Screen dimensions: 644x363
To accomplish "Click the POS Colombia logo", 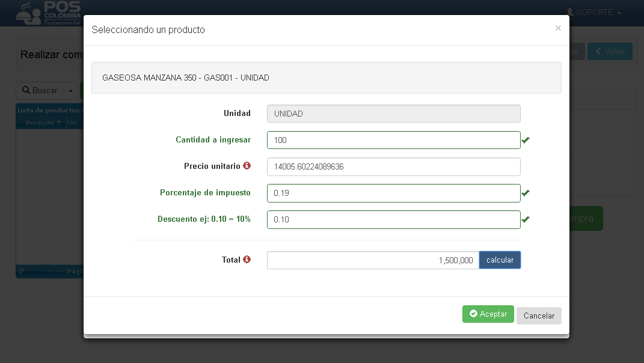I will [48, 13].
